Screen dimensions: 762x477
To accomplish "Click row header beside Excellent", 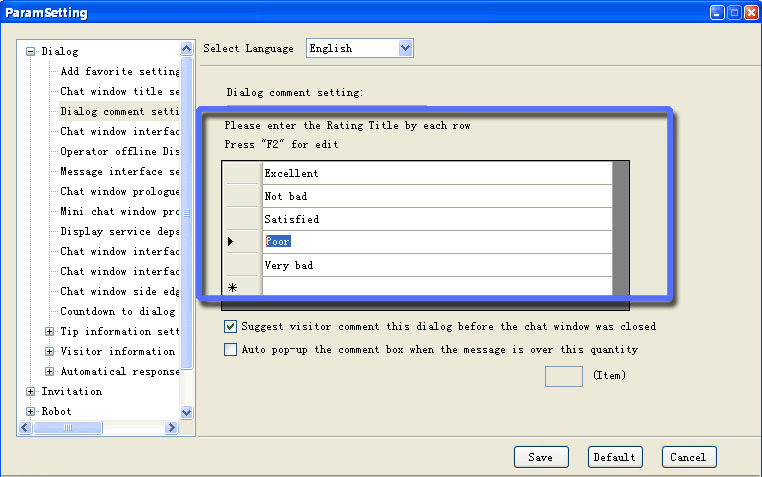I will coord(242,173).
